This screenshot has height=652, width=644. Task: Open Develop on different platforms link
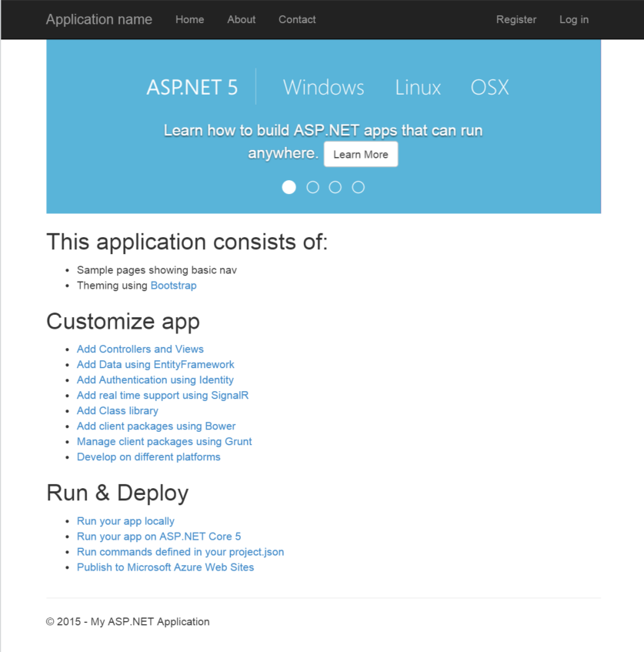(x=148, y=457)
